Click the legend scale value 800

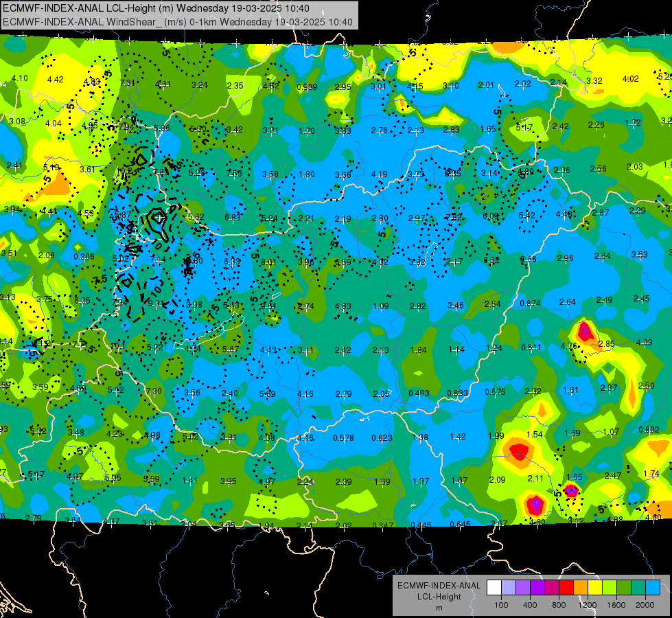click(x=559, y=605)
